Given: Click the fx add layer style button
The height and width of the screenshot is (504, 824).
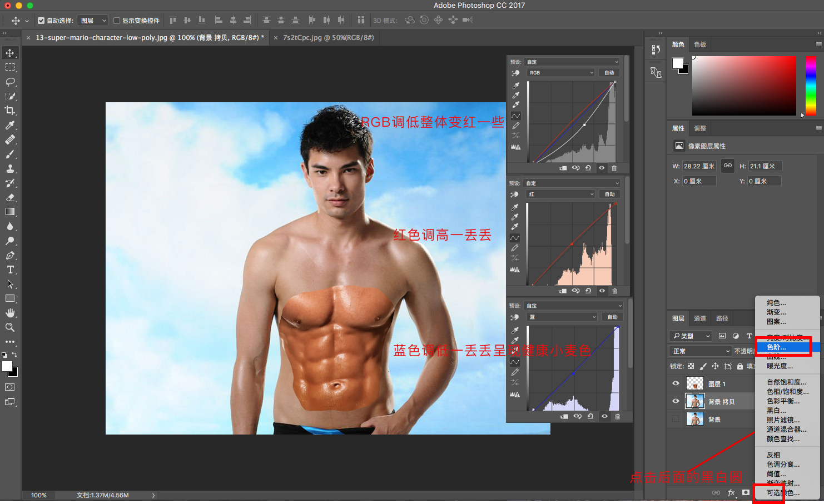Looking at the screenshot, I should click(731, 493).
